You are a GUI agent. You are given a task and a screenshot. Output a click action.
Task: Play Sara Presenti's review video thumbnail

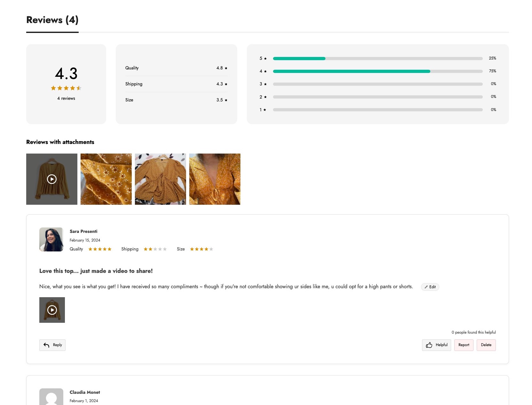click(52, 310)
